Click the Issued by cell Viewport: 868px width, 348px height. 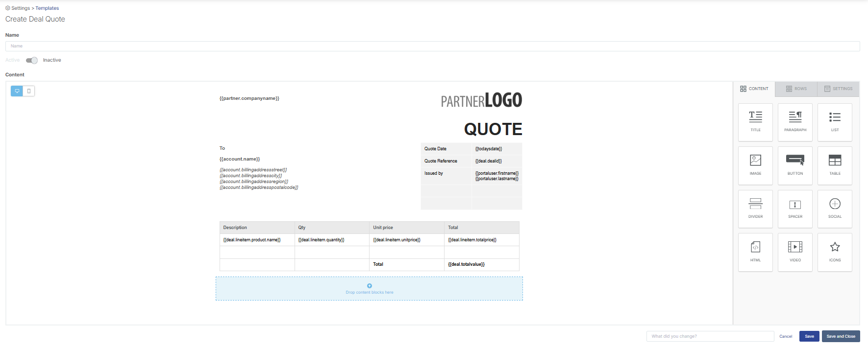(x=446, y=176)
